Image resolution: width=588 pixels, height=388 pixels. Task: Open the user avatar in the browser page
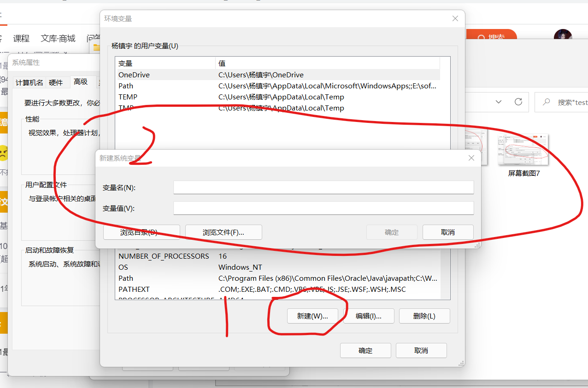563,37
